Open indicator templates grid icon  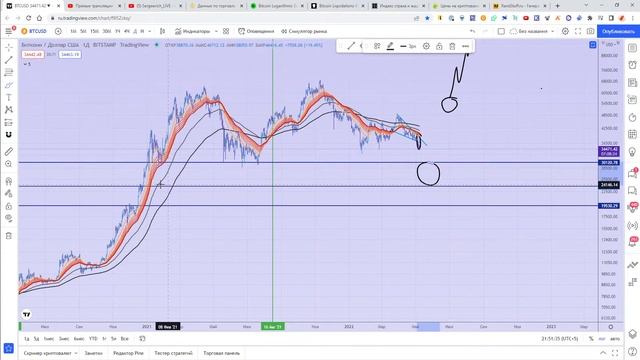226,31
